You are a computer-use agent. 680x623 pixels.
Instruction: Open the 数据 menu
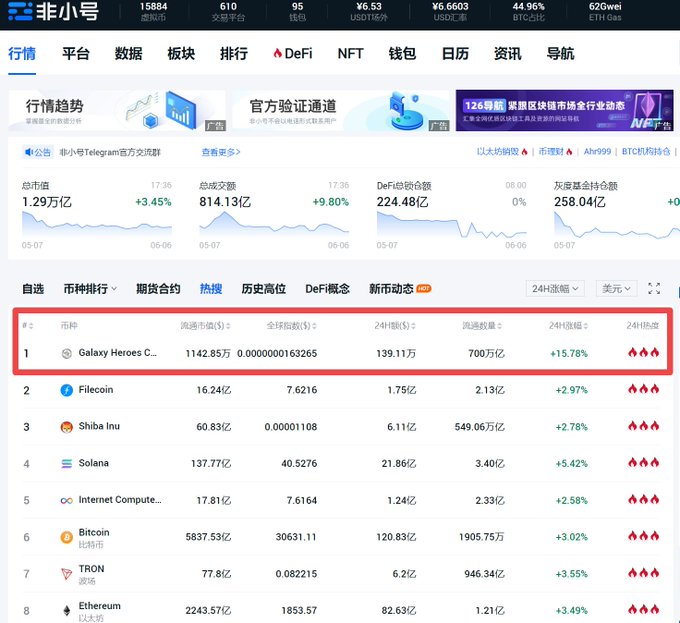(128, 54)
